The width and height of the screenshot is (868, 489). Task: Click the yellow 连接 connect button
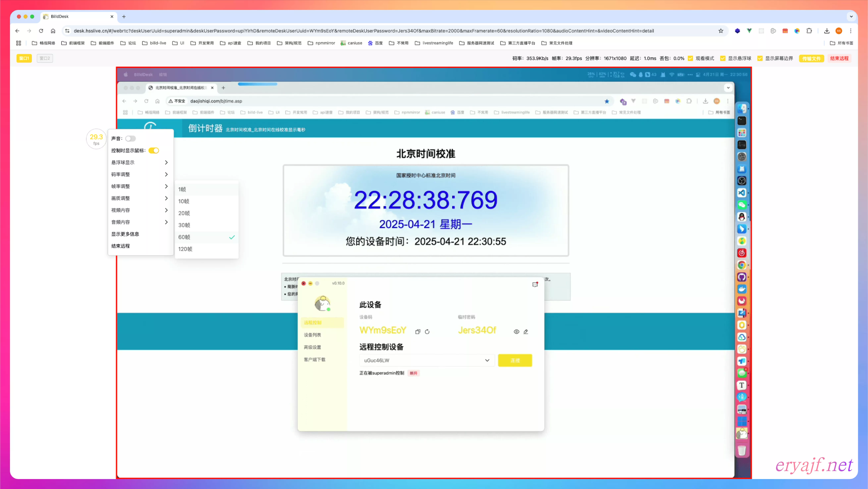coord(515,360)
